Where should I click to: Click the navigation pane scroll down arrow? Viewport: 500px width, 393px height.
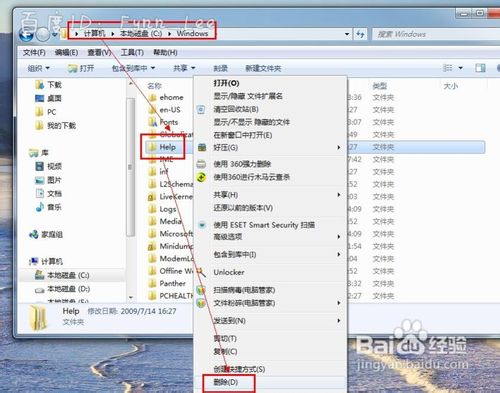point(131,297)
